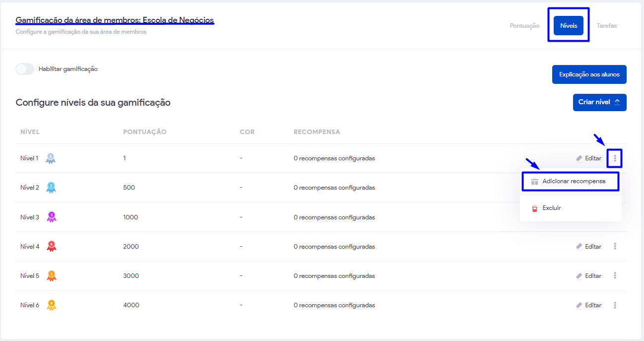Select the Níveis tab
The height and width of the screenshot is (341, 644).
[569, 26]
